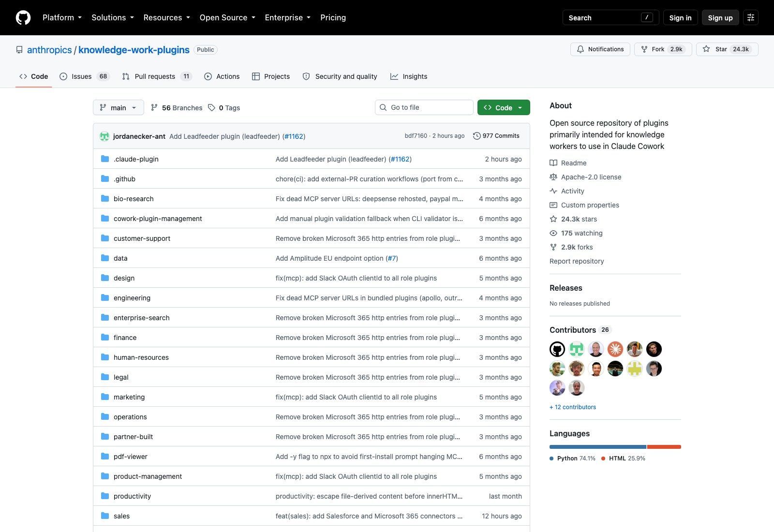Click the Readme book icon

point(553,163)
